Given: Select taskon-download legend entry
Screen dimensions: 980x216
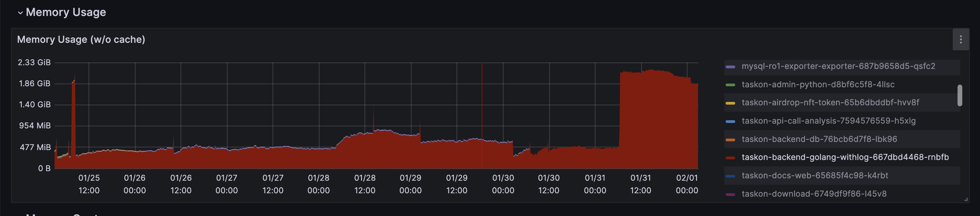Looking at the screenshot, I should tap(814, 194).
